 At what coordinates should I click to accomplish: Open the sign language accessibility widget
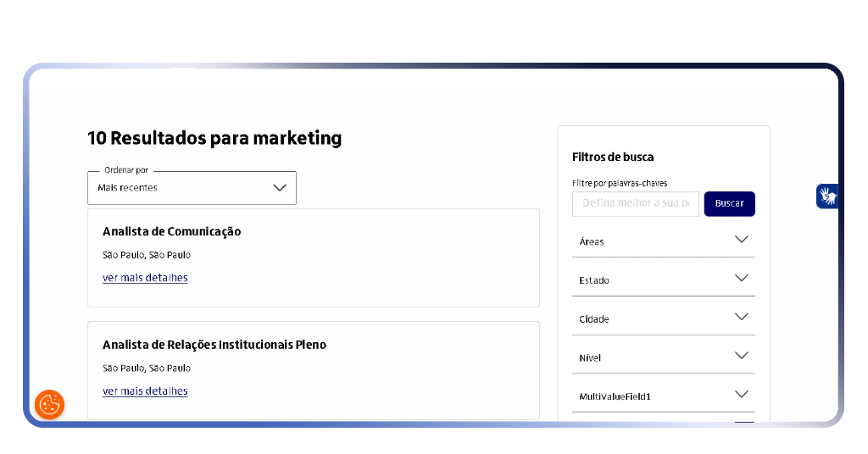coord(826,196)
